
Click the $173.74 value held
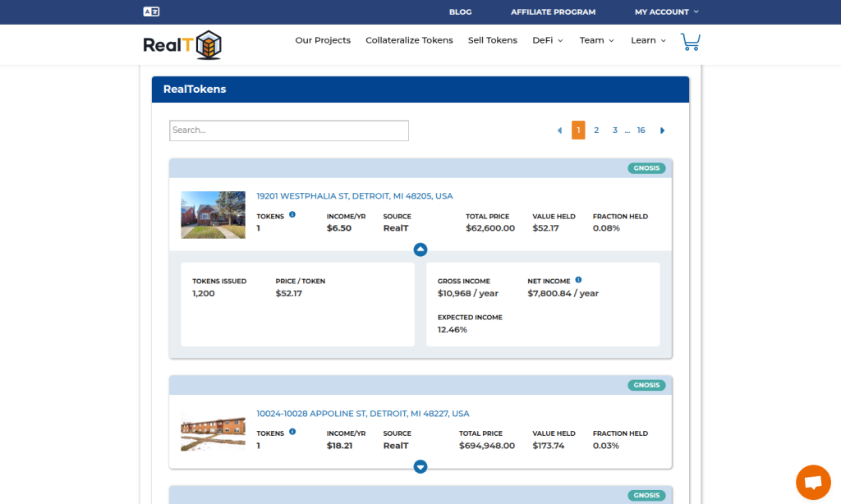tap(548, 446)
